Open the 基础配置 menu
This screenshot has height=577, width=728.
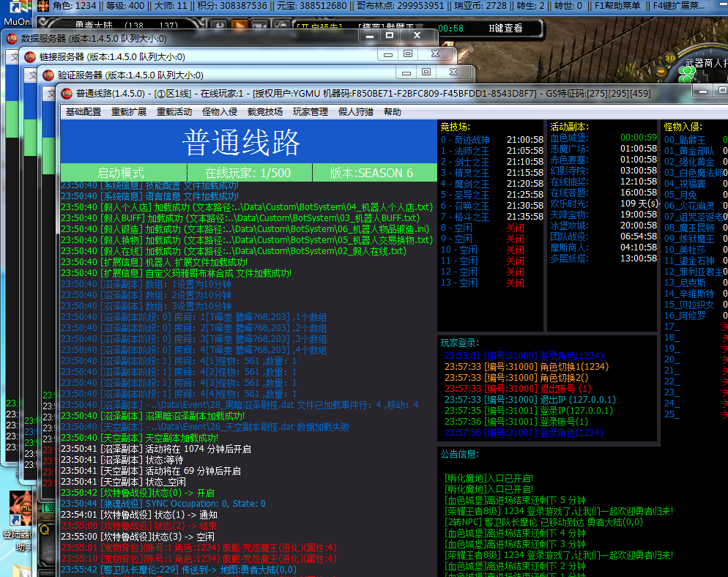(83, 112)
